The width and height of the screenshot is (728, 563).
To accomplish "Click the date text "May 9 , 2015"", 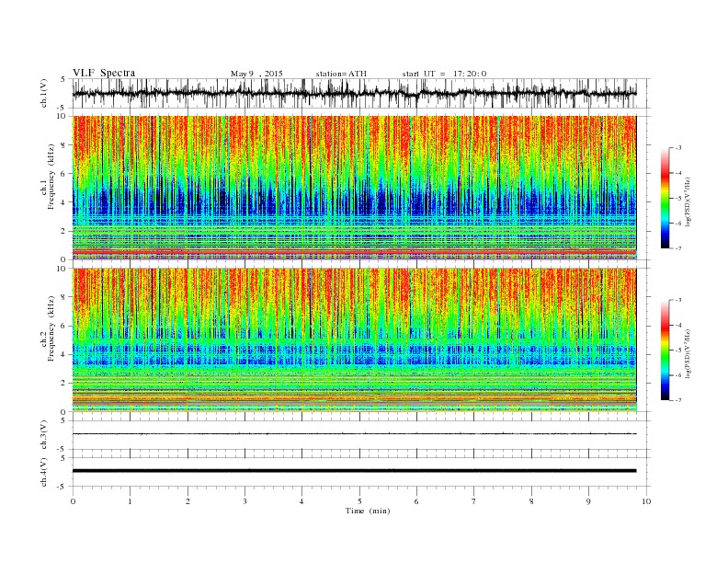I will click(256, 74).
